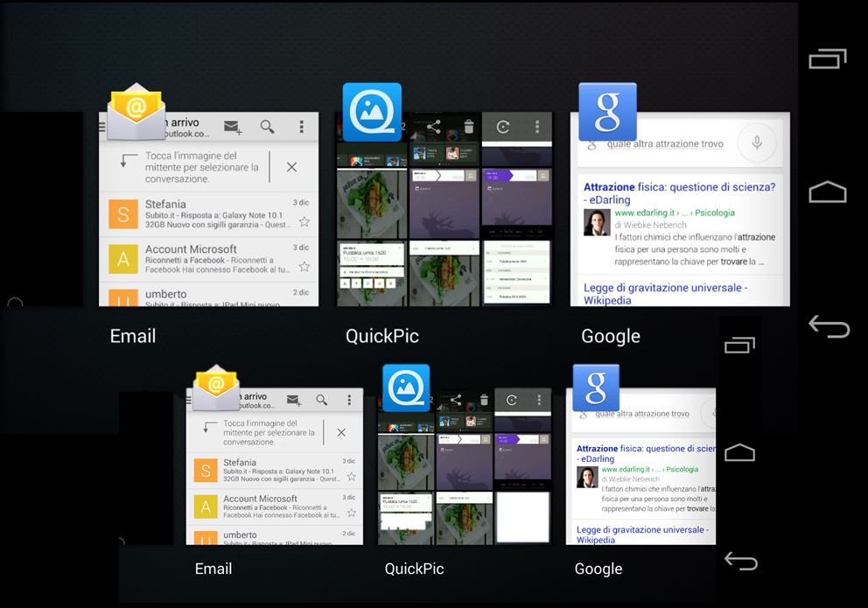Tap the trash delete icon in the lower QuickPic preview

tap(484, 400)
